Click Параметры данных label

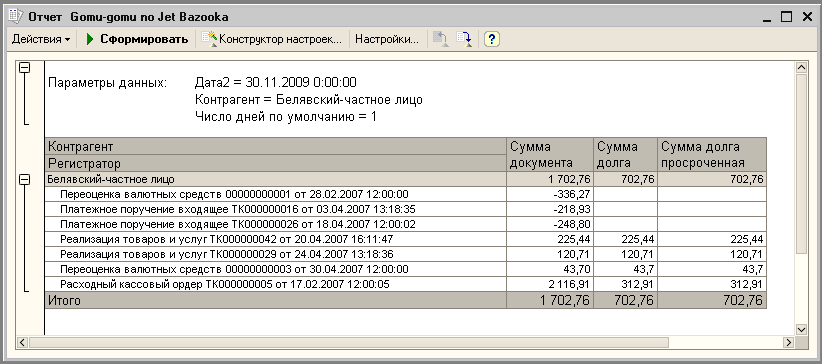click(107, 82)
